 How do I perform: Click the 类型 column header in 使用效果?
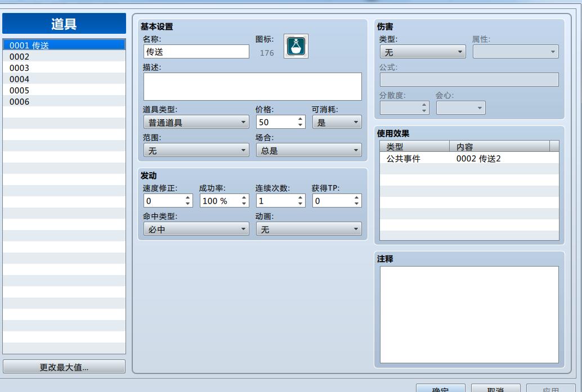(415, 146)
